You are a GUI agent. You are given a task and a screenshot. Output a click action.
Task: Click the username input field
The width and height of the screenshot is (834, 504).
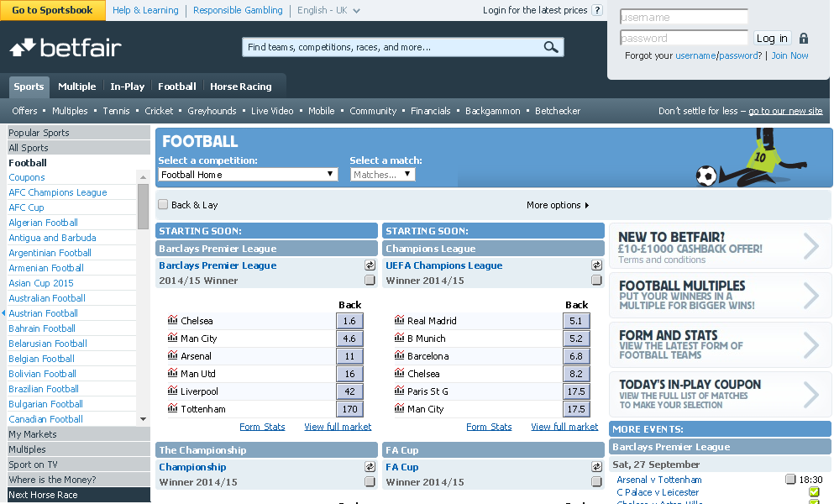pyautogui.click(x=684, y=17)
